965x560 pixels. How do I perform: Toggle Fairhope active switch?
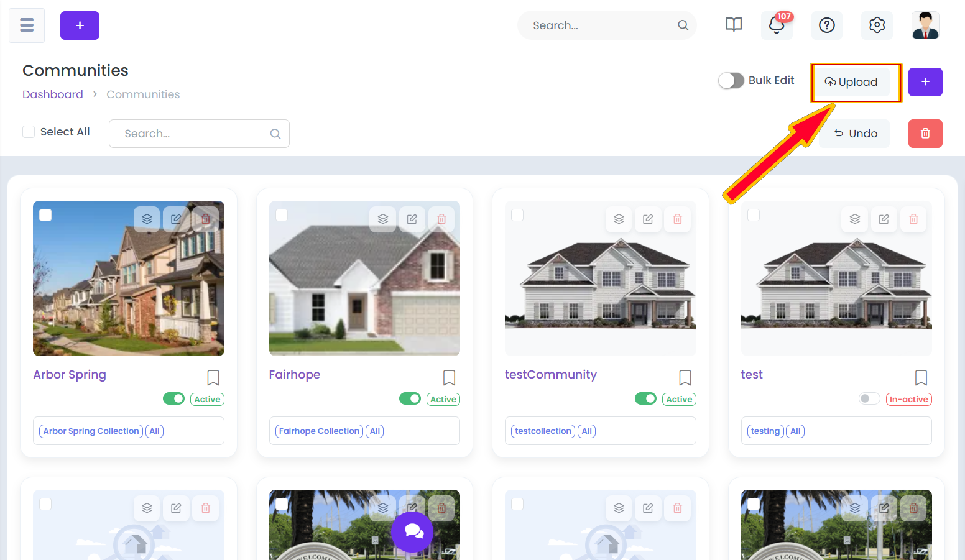pos(410,398)
